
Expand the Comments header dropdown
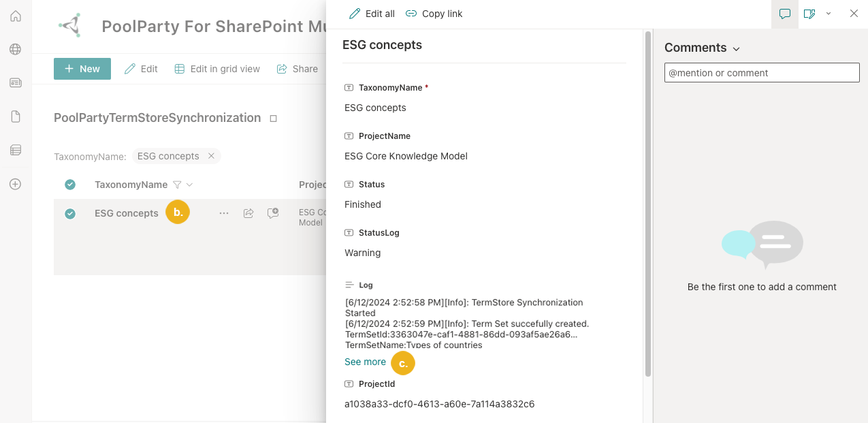(x=736, y=49)
